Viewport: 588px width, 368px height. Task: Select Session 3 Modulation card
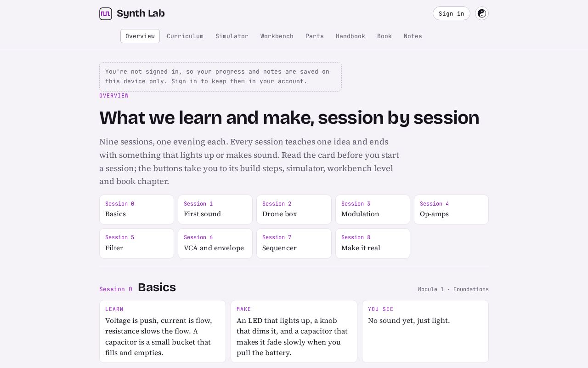coord(373,209)
